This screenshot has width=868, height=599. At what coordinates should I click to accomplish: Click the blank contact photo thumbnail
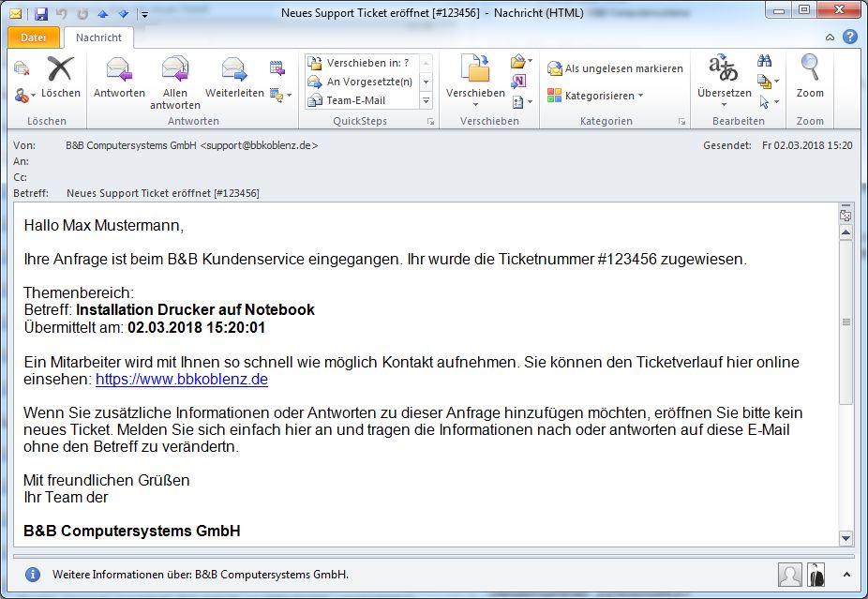tap(789, 575)
